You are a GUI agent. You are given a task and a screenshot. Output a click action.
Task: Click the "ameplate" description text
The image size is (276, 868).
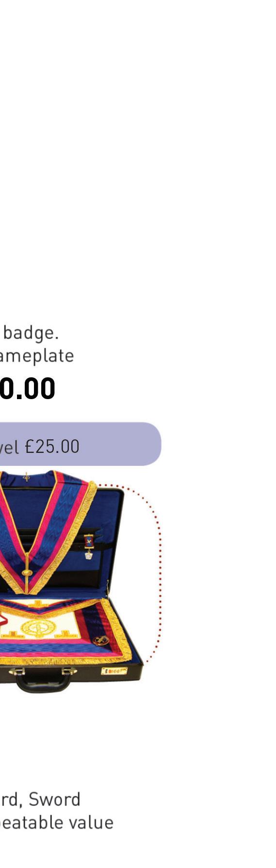37,356
